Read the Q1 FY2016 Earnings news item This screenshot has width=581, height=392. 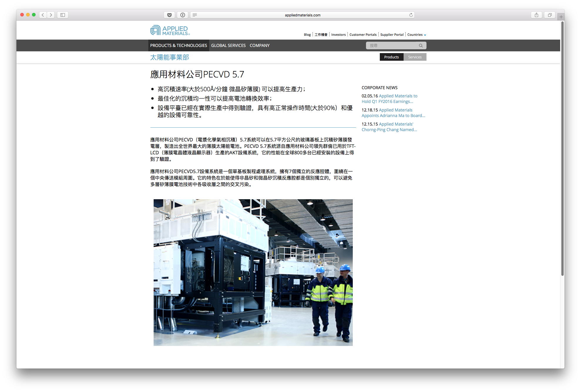click(x=389, y=99)
